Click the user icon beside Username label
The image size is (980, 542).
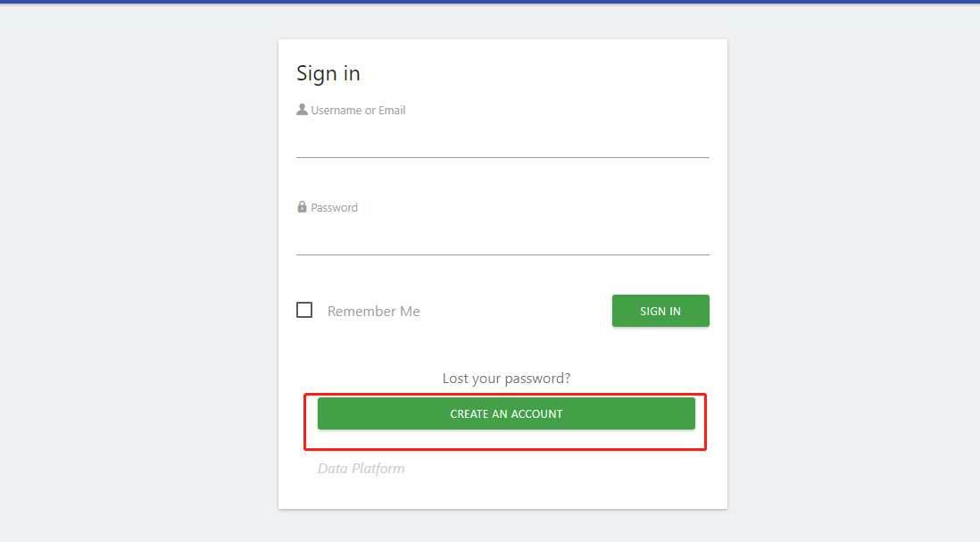pyautogui.click(x=302, y=110)
